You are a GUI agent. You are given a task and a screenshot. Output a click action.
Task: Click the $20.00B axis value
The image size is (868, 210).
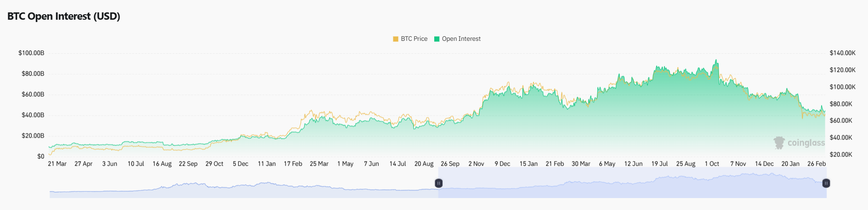tap(33, 136)
